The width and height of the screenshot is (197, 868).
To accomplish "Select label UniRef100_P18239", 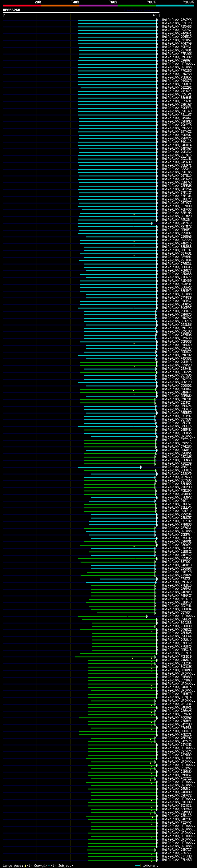I will (177, 463).
